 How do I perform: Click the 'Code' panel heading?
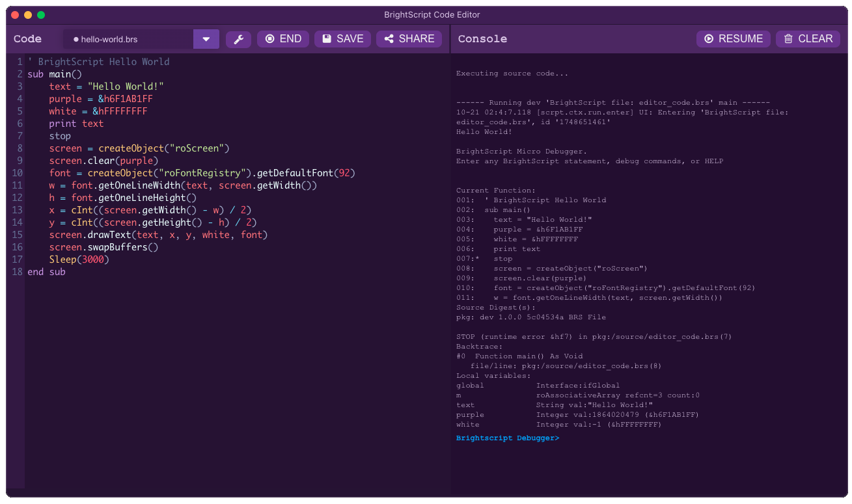[27, 39]
